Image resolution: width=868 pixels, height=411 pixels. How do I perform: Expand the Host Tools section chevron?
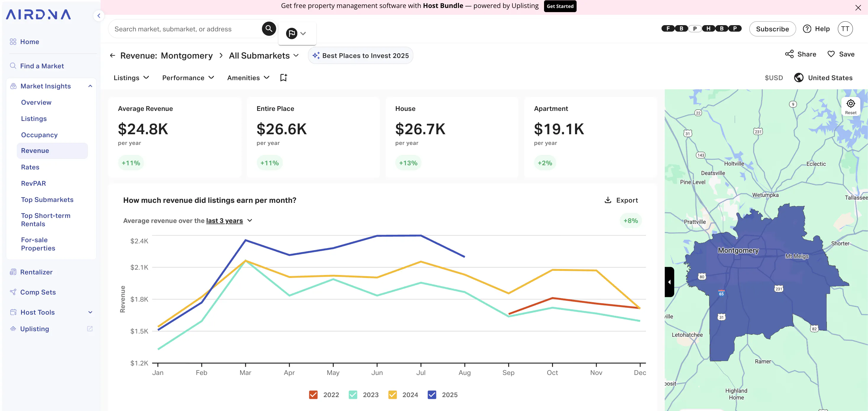[x=90, y=312]
